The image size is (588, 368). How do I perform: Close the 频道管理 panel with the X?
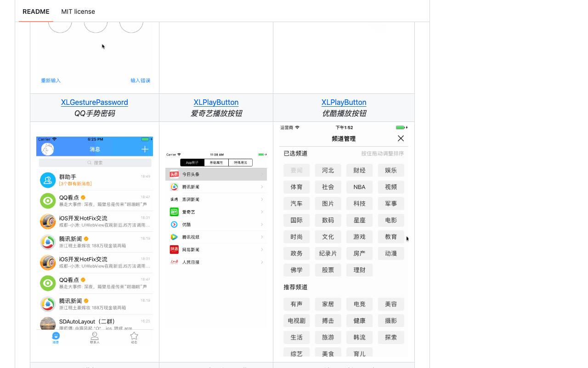pyautogui.click(x=401, y=138)
